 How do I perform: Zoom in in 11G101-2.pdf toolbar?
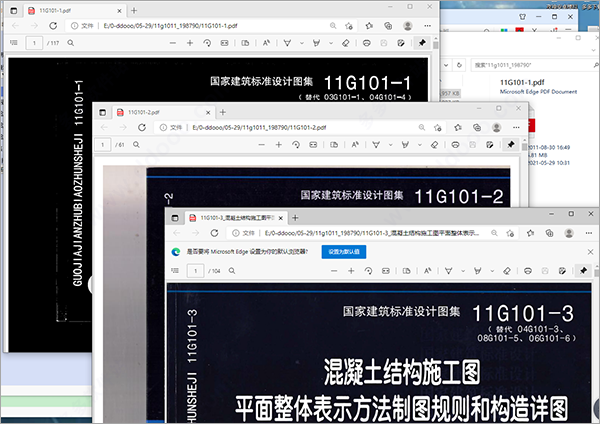(279, 145)
